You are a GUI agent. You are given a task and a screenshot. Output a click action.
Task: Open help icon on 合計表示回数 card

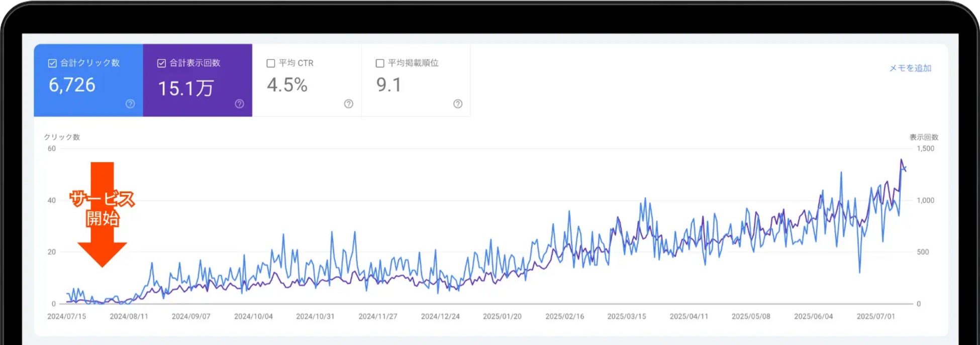click(239, 104)
